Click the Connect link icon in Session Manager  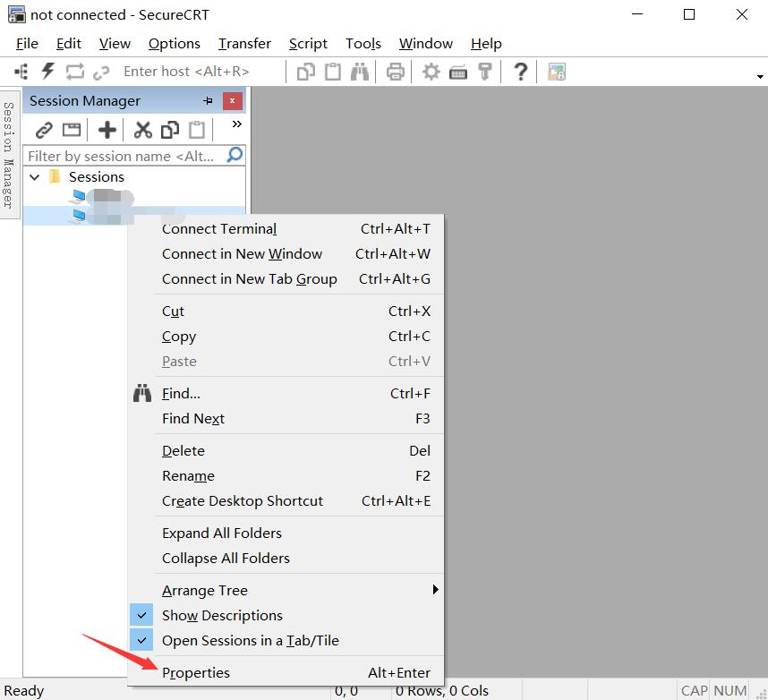pyautogui.click(x=44, y=131)
